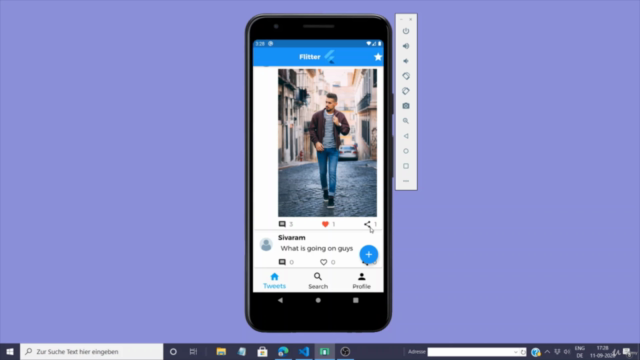Open Microsoft Store from taskbar

pos(262,351)
